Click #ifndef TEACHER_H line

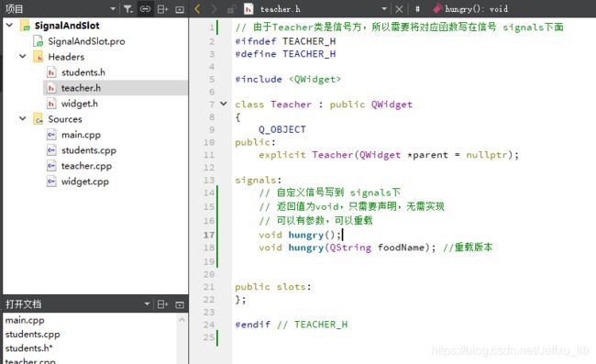285,41
